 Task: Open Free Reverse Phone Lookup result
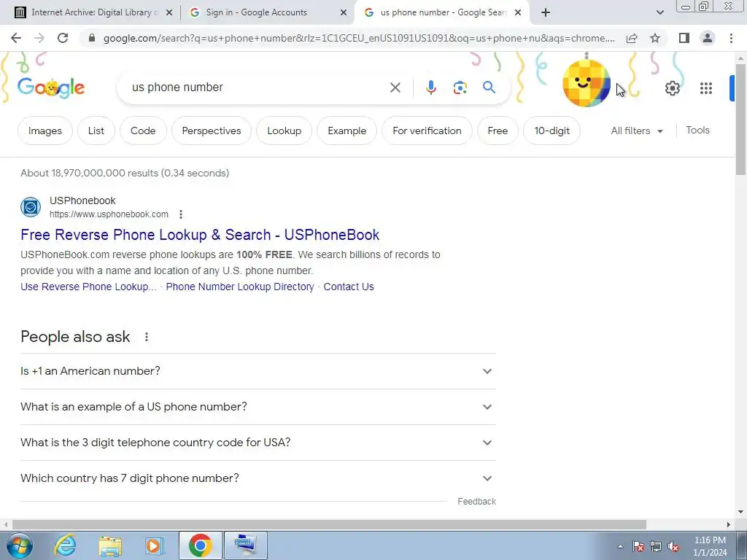pos(200,235)
